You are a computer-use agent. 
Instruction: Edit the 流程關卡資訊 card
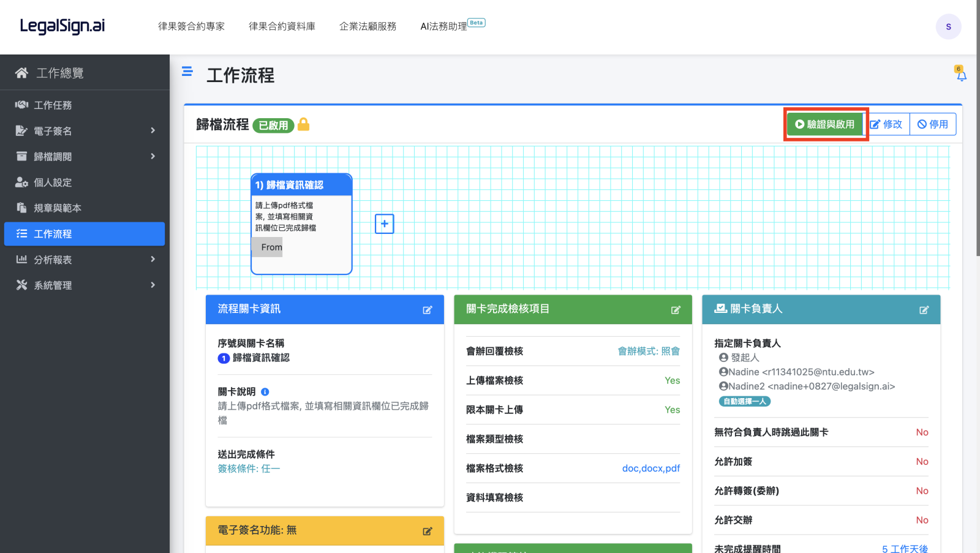pos(428,310)
